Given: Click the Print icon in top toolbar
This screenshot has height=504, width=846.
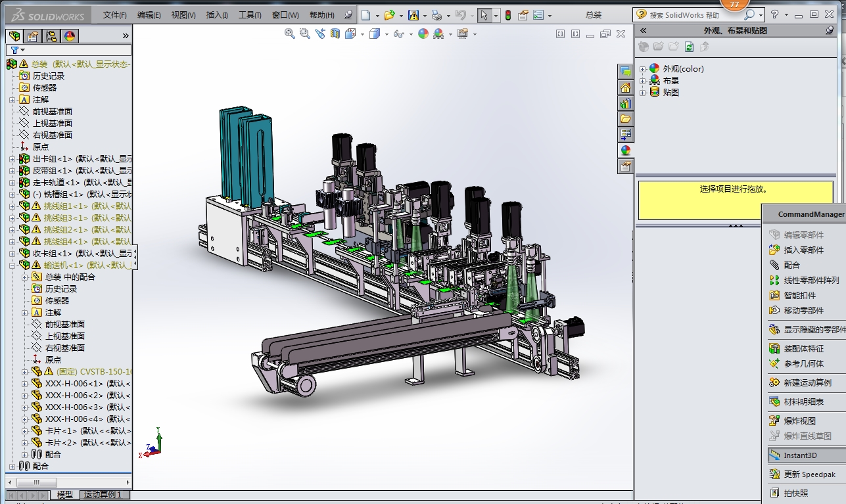Looking at the screenshot, I should click(436, 15).
